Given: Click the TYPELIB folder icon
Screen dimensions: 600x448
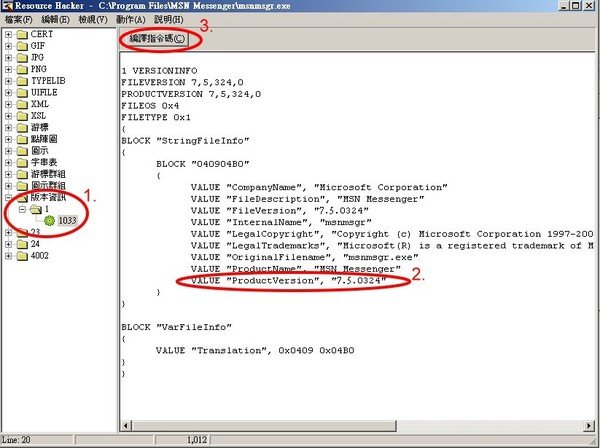Looking at the screenshot, I should [22, 81].
